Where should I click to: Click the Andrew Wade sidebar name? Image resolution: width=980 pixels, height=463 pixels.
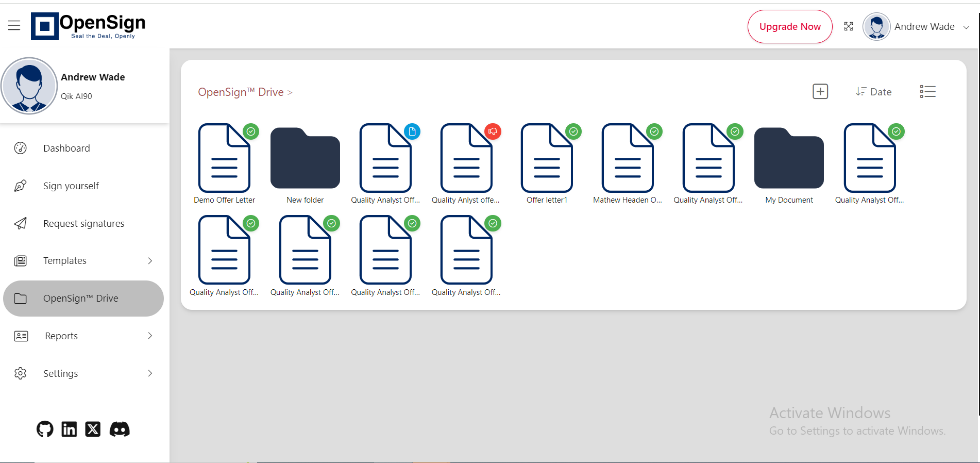pyautogui.click(x=93, y=77)
